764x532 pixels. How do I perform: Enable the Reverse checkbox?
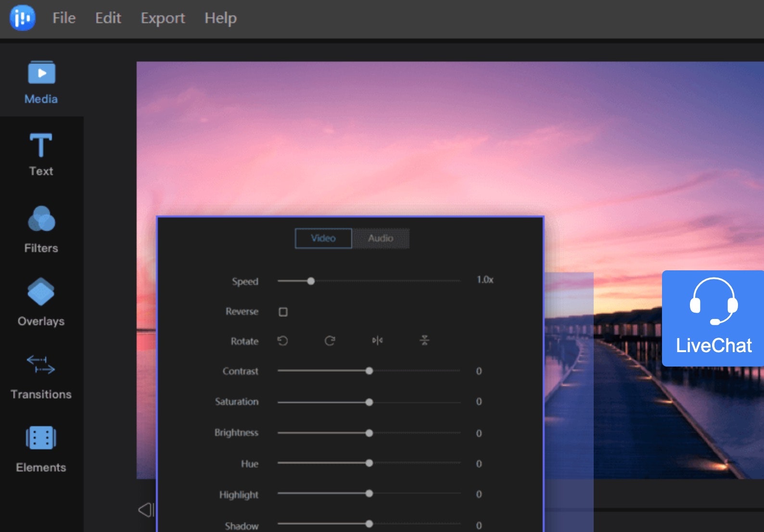click(283, 312)
